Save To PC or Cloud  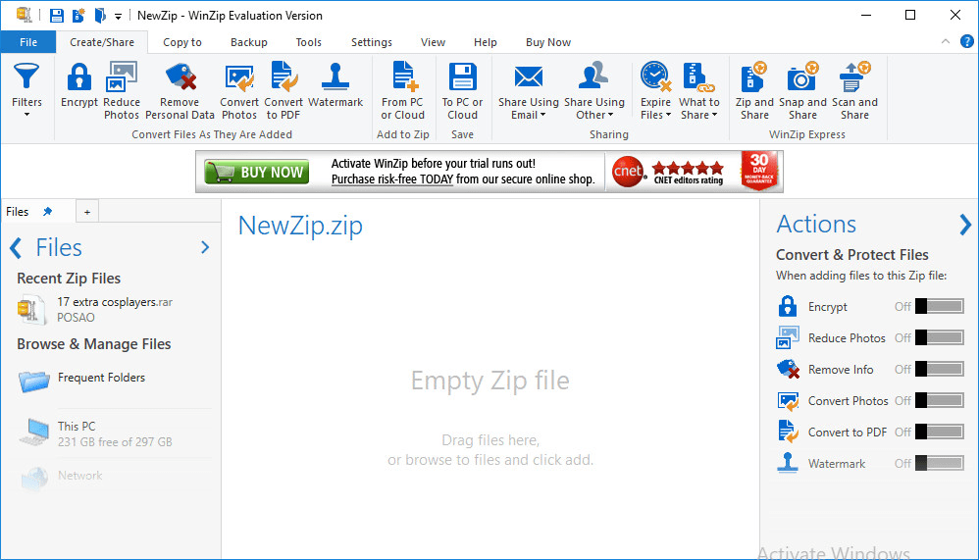(x=463, y=90)
